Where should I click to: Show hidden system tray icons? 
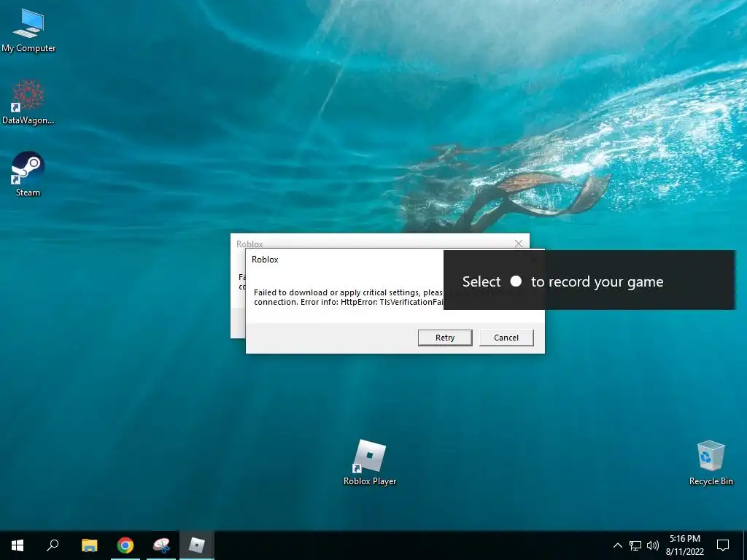point(617,545)
